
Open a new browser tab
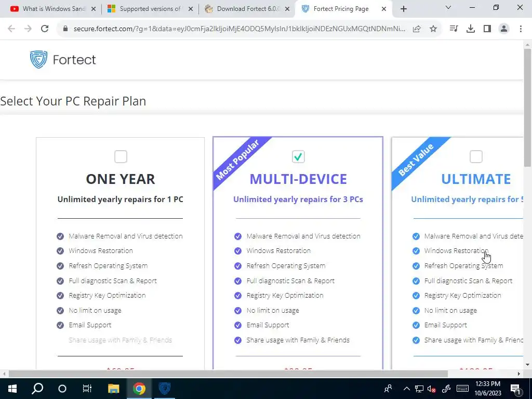click(x=403, y=9)
